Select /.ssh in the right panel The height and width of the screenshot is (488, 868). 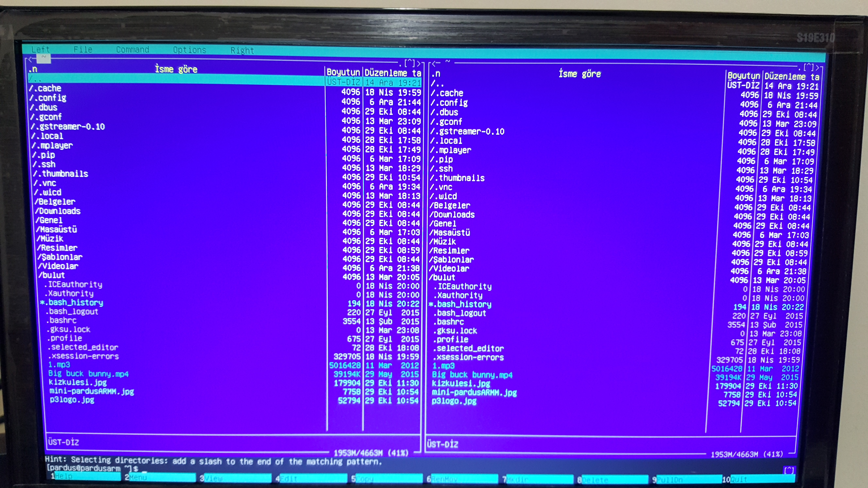[x=441, y=169]
